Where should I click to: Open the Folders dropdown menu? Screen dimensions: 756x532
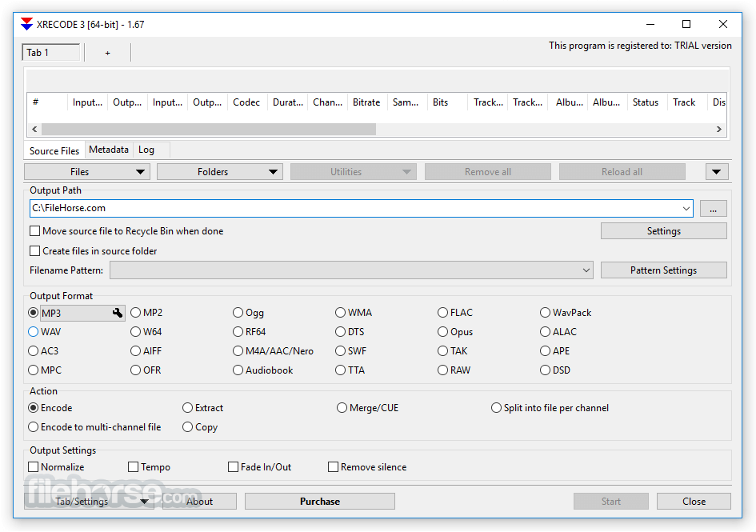220,172
